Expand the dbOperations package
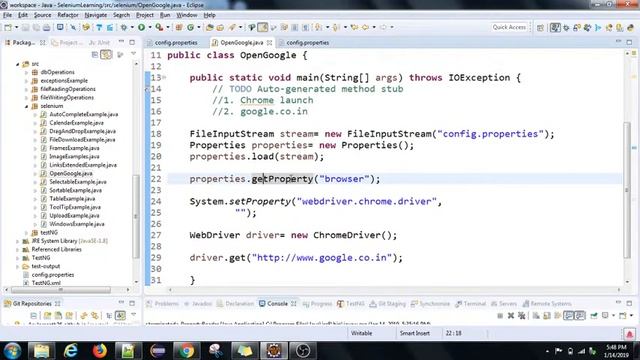The height and width of the screenshot is (360, 640). point(27,72)
